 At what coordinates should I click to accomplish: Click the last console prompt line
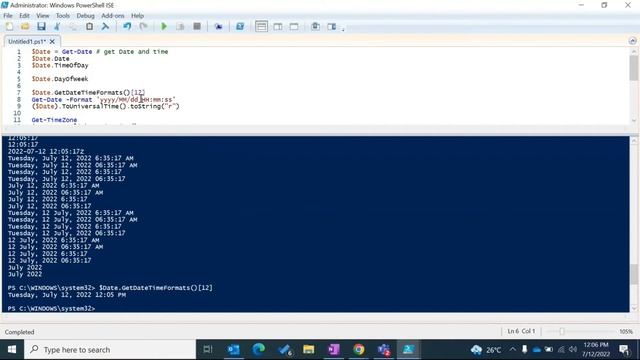[x=51, y=309]
